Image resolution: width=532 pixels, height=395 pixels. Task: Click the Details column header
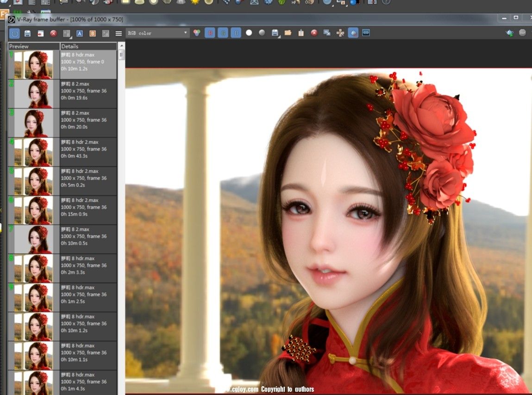click(88, 46)
